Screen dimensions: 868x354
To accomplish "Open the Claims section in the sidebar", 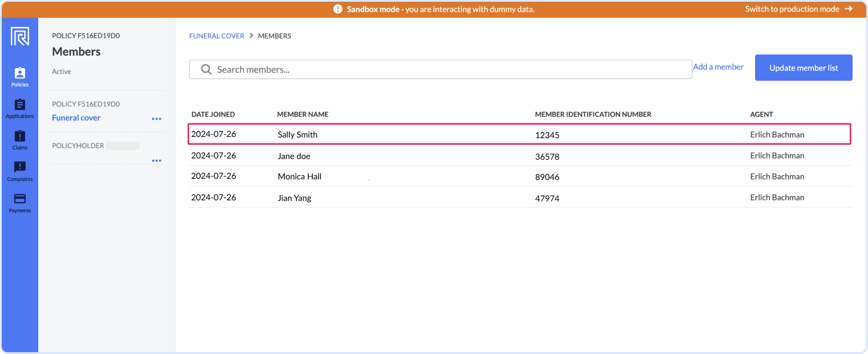I will pyautogui.click(x=20, y=139).
